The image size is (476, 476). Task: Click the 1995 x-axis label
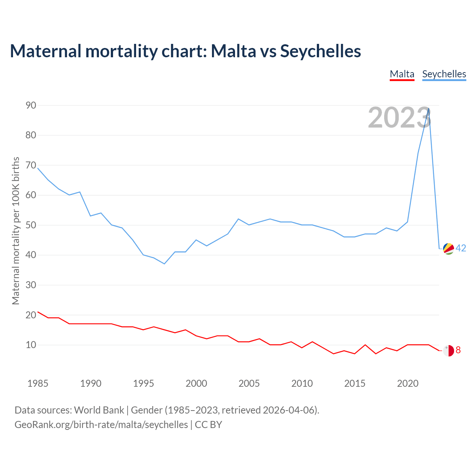pyautogui.click(x=144, y=383)
